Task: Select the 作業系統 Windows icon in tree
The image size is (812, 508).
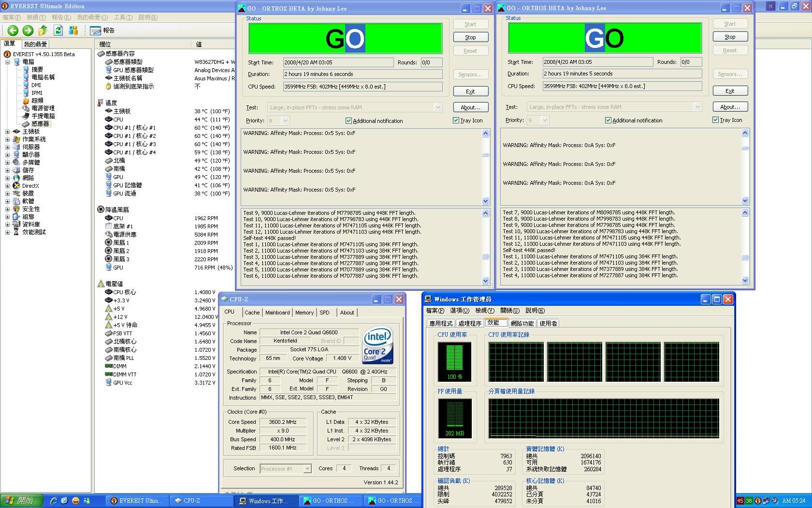Action: (17, 139)
